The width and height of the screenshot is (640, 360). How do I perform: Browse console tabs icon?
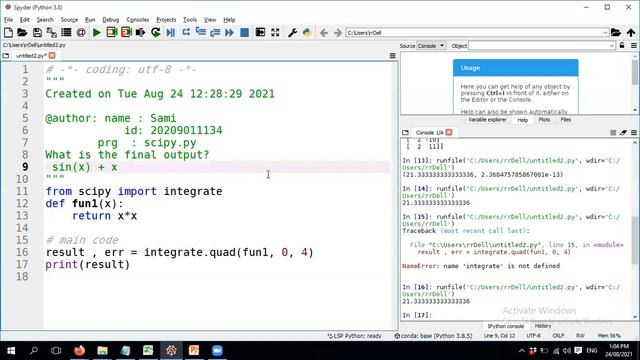(405, 133)
